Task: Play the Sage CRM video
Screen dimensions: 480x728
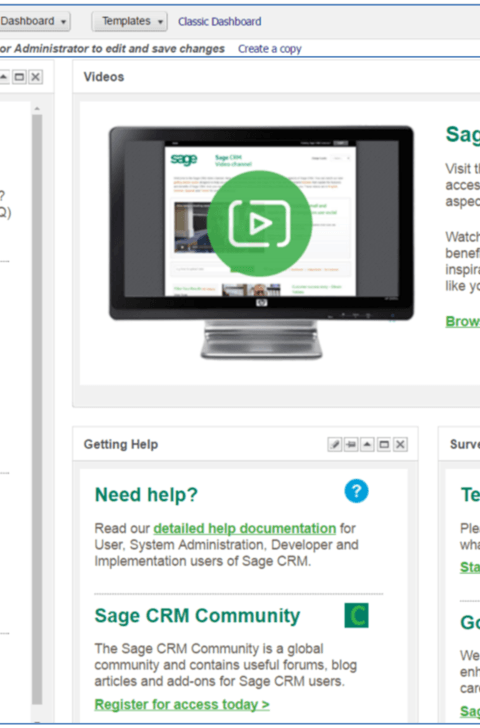Action: click(259, 223)
